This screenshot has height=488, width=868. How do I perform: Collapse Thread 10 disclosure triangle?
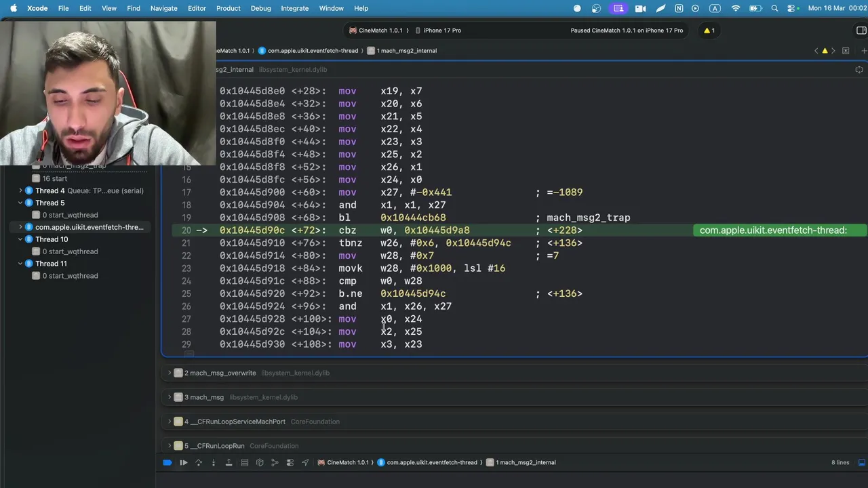pyautogui.click(x=20, y=239)
